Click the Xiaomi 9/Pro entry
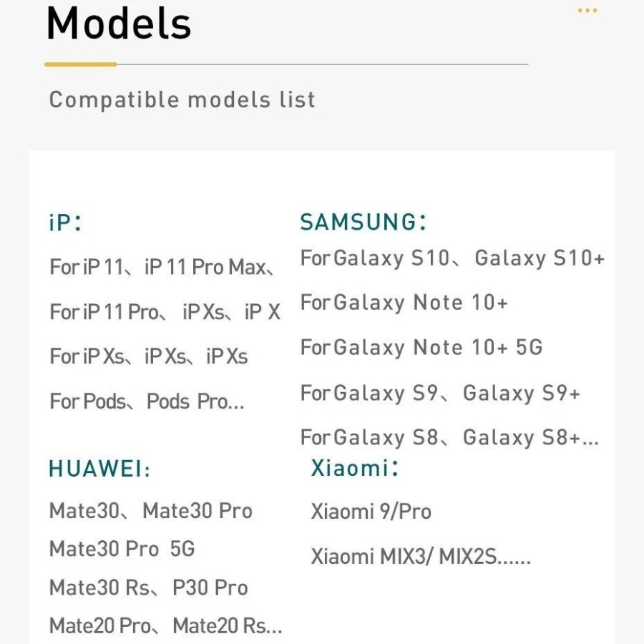Screen dimensions: 644x644 click(371, 512)
